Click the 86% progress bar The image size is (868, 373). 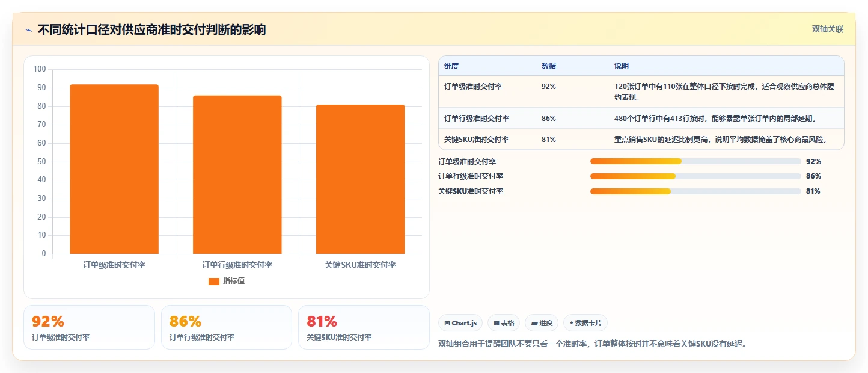(695, 176)
